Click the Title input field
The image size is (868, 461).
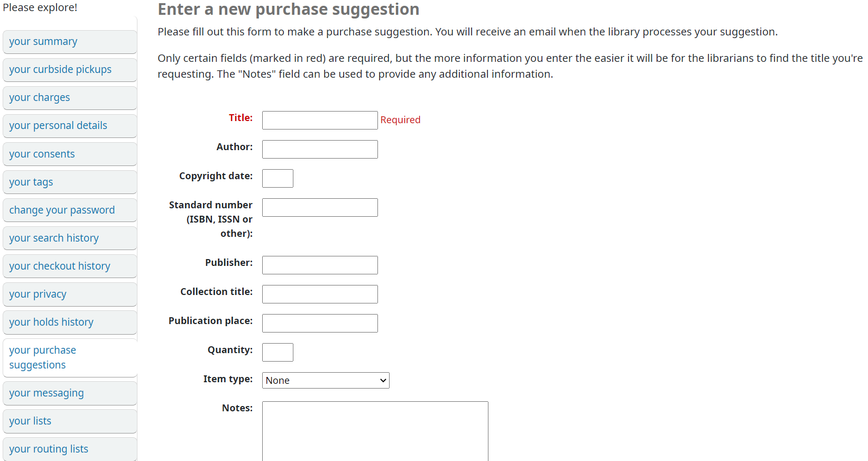pos(320,120)
